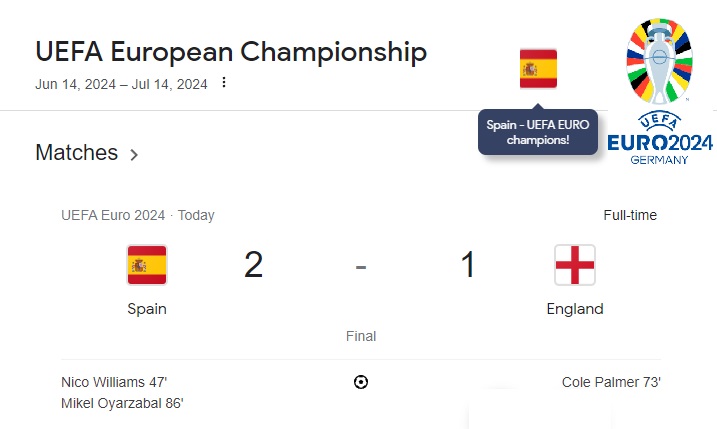The width and height of the screenshot is (717, 429).
Task: Open the Spain team name link
Action: (147, 309)
